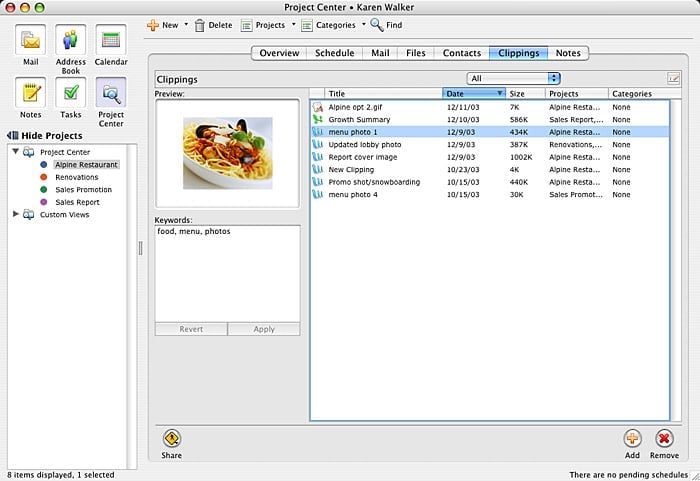Click the Projects toolbar icon
Viewport: 700px width, 481px height.
[x=246, y=25]
